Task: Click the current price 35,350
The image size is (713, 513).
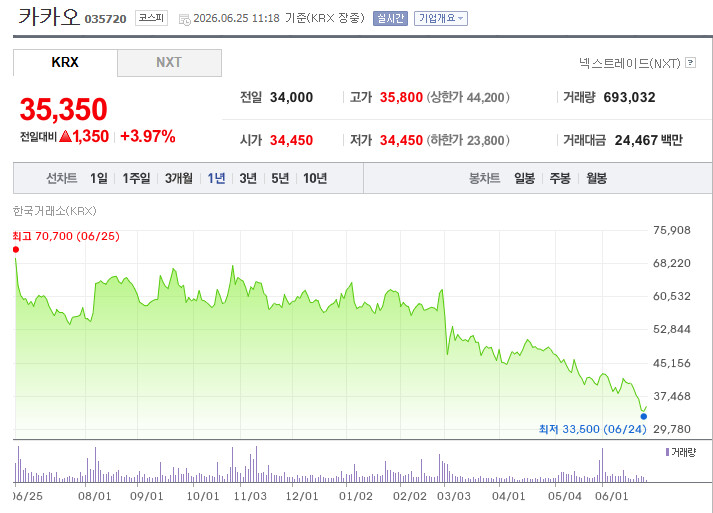Action: [x=64, y=110]
